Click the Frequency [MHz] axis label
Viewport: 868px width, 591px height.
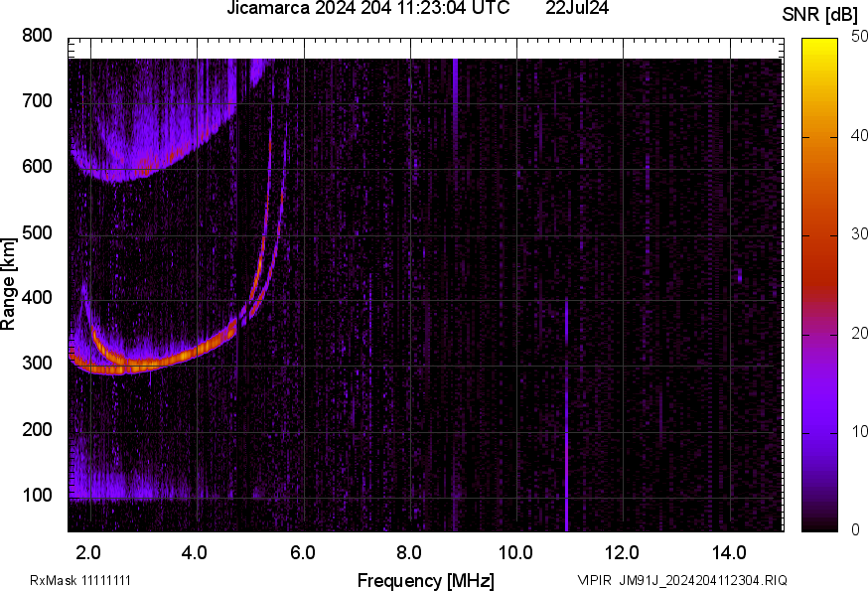point(425,580)
